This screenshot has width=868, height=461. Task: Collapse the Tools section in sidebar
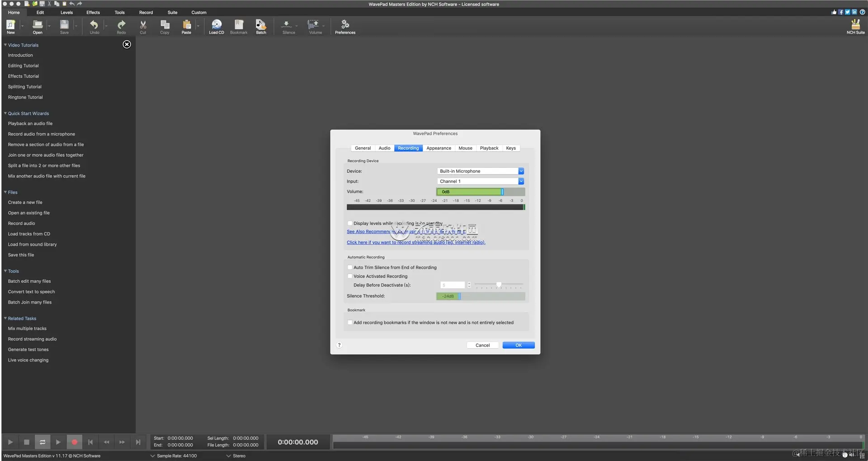[5, 271]
